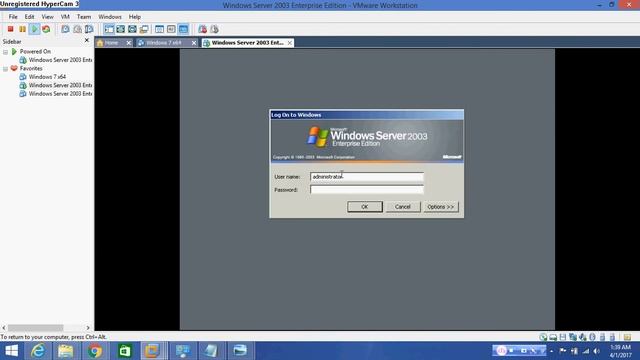
Task: Toggle the Show/Hide Sidebar toolbar icon
Action: 109,29
